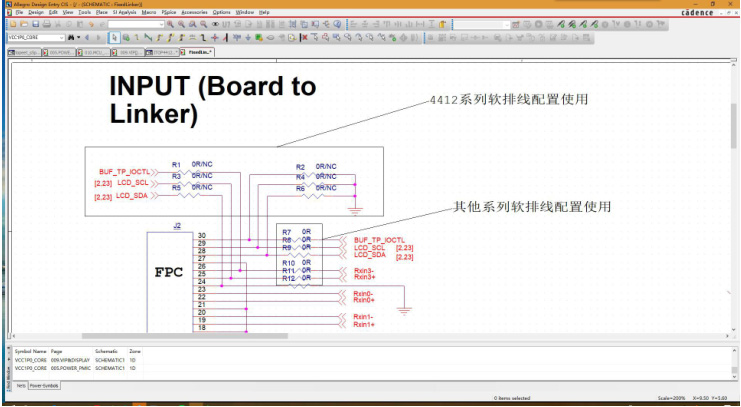The image size is (741, 407).
Task: Click the Scale=200% status bar entry
Action: coord(671,398)
